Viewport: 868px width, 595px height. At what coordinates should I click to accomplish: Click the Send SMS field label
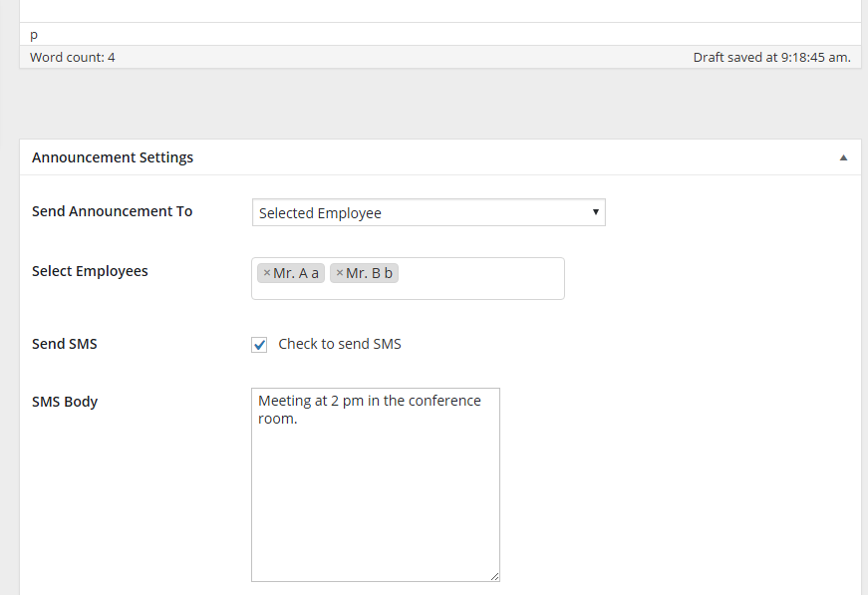64,344
